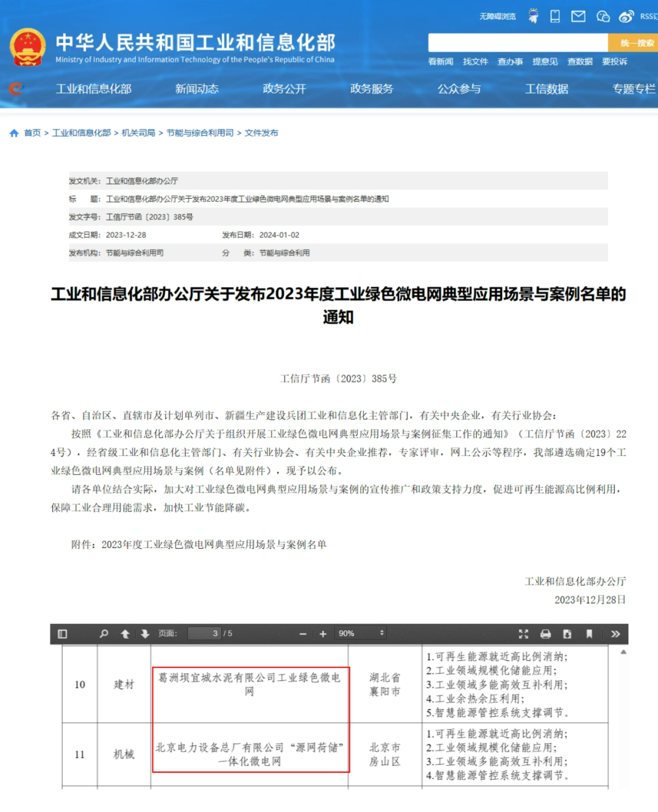This screenshot has height=812, width=658.
Task: Click the ministry national emblem logo
Action: click(x=27, y=47)
